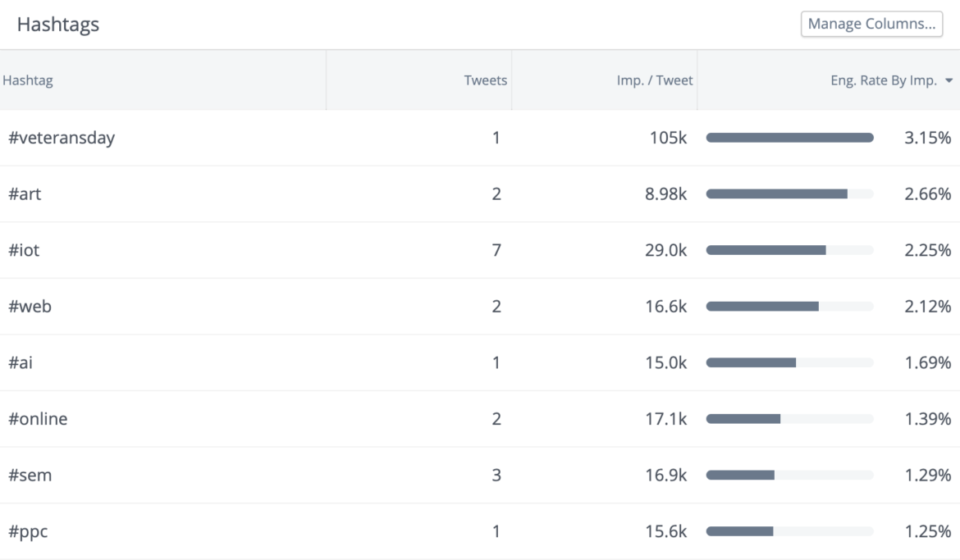
Task: Click the engagement bar for #iot
Action: click(x=767, y=250)
